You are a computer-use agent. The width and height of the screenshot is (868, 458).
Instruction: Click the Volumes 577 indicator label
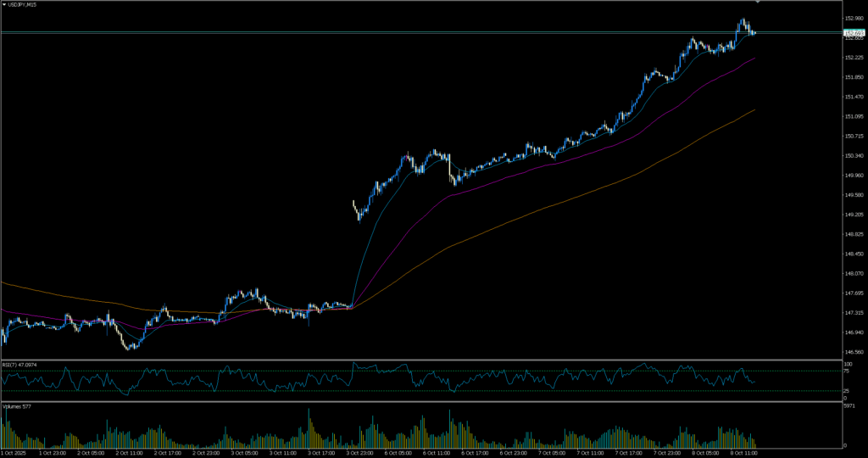point(17,407)
